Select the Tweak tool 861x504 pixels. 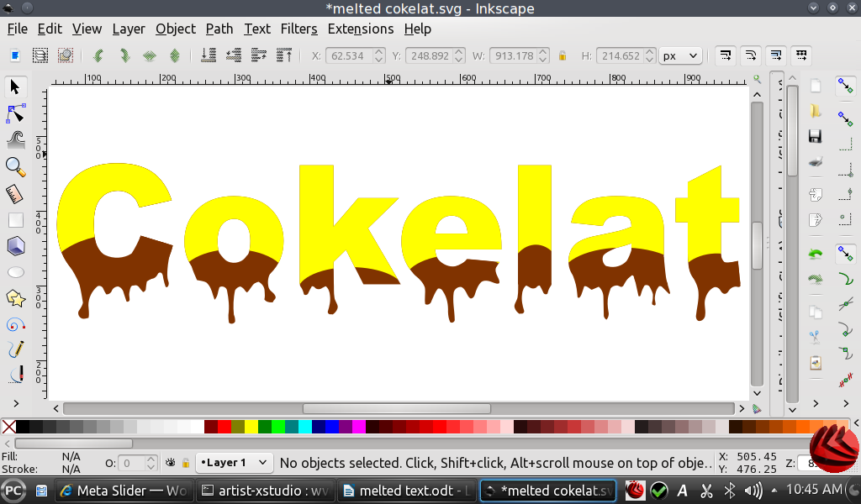pyautogui.click(x=16, y=139)
